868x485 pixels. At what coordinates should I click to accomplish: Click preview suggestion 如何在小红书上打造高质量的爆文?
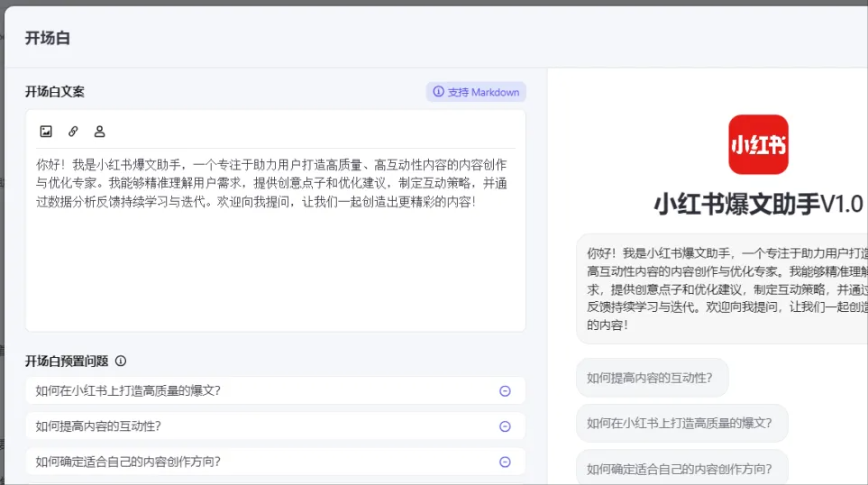682,423
